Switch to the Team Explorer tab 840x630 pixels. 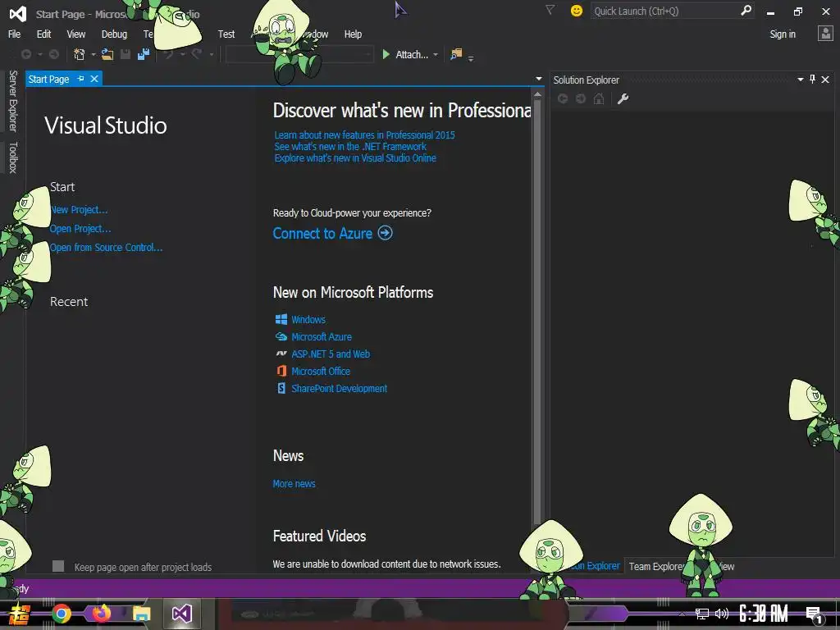click(656, 566)
